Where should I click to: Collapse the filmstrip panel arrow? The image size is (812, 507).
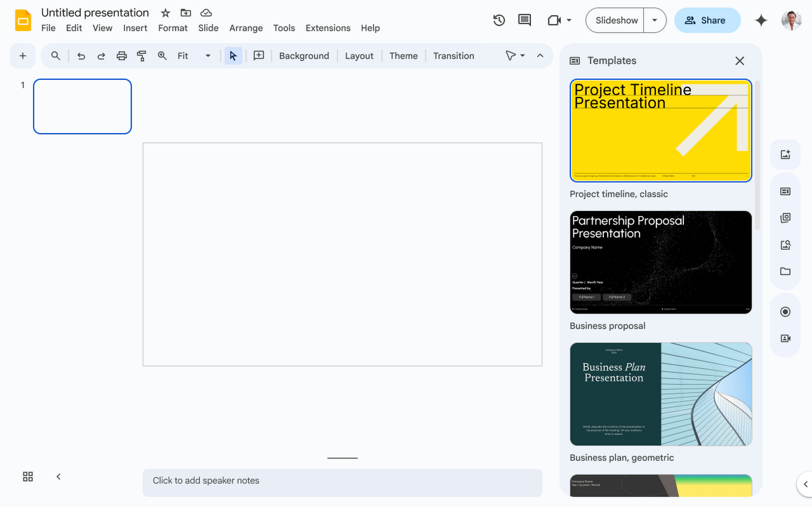(x=58, y=476)
